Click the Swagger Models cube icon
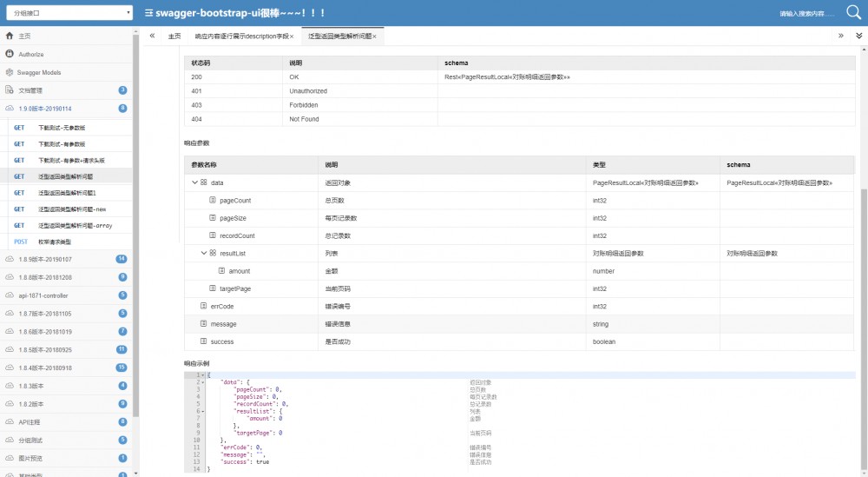 coord(10,72)
